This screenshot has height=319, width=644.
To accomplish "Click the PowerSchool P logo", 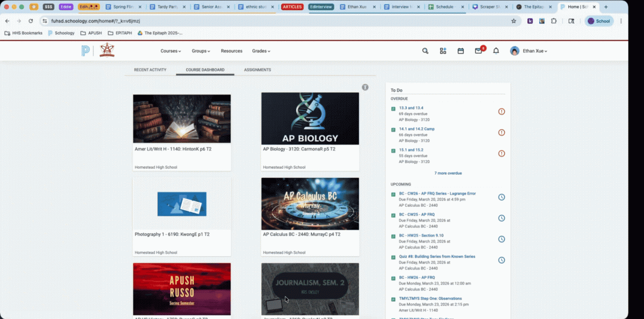I will pyautogui.click(x=85, y=51).
